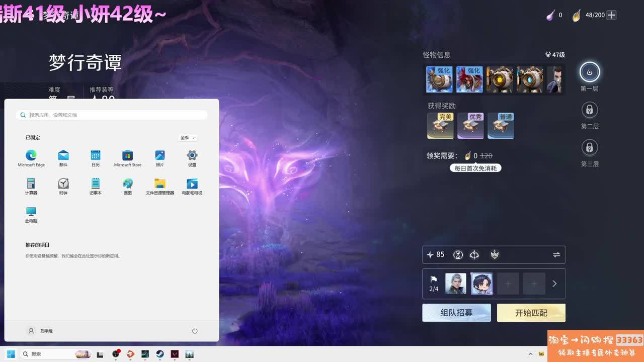
Task: Click the 组队招募 team recruit button
Action: tap(456, 313)
